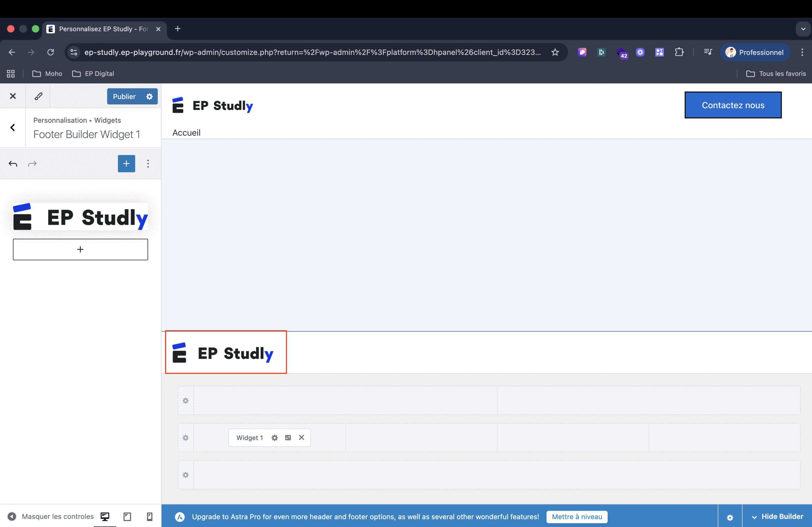Click the undo arrow in widget editor
Viewport: 812px width, 527px height.
(13, 164)
